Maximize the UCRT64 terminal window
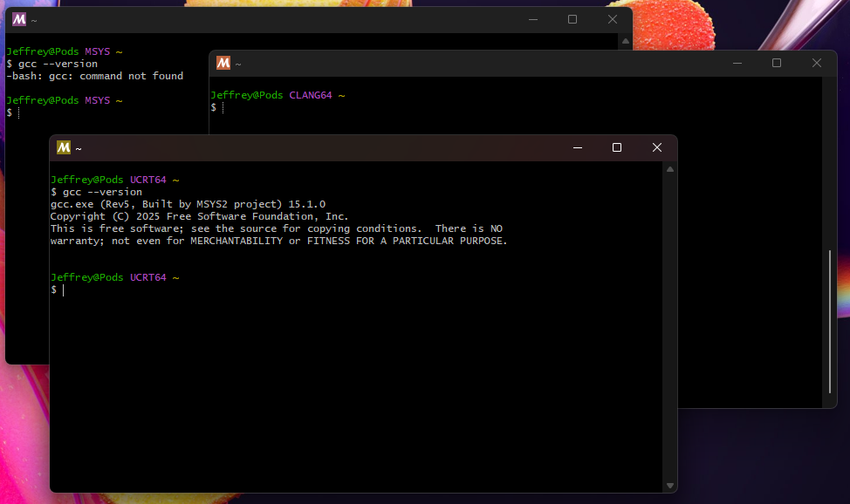Screen dimensions: 850x504 click(617, 147)
